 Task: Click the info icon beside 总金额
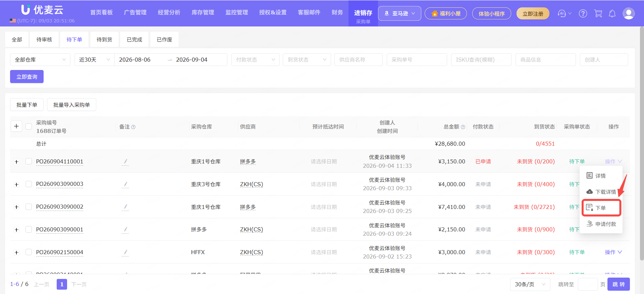[463, 127]
